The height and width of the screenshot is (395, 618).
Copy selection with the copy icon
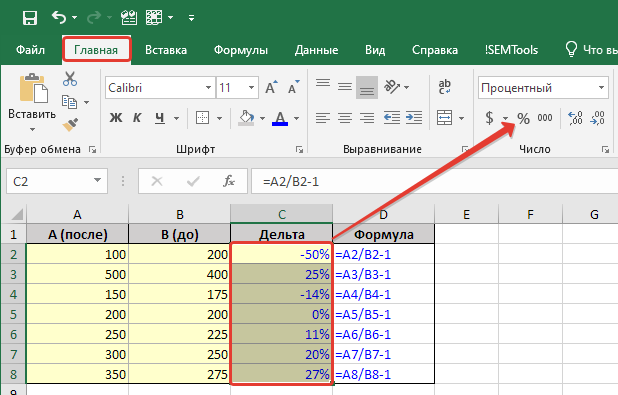69,102
